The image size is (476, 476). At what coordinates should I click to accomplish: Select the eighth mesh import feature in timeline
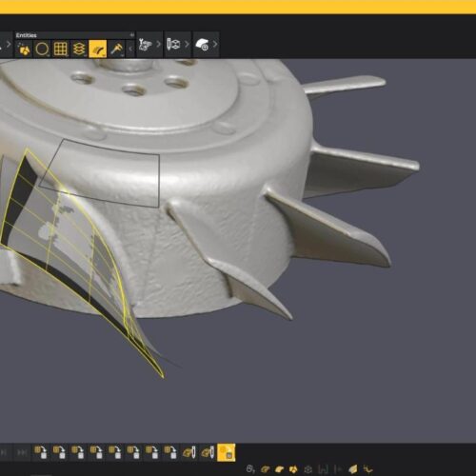[170, 452]
